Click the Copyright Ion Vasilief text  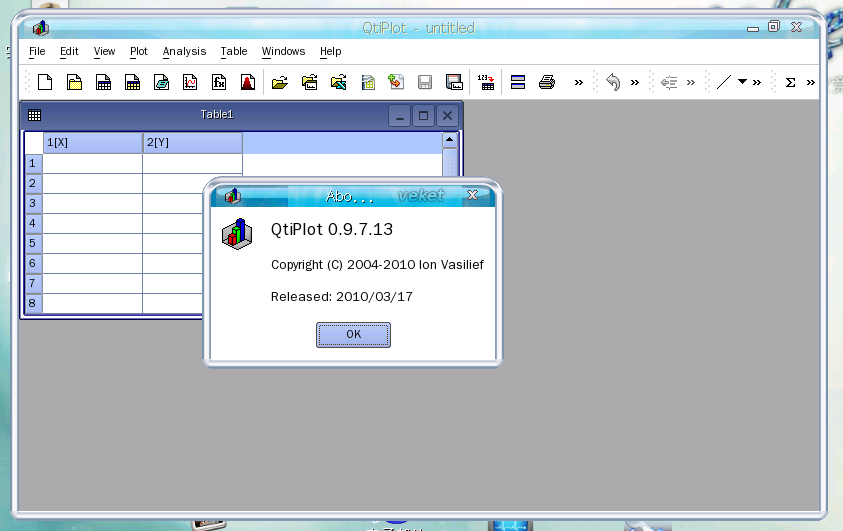pyautogui.click(x=377, y=265)
